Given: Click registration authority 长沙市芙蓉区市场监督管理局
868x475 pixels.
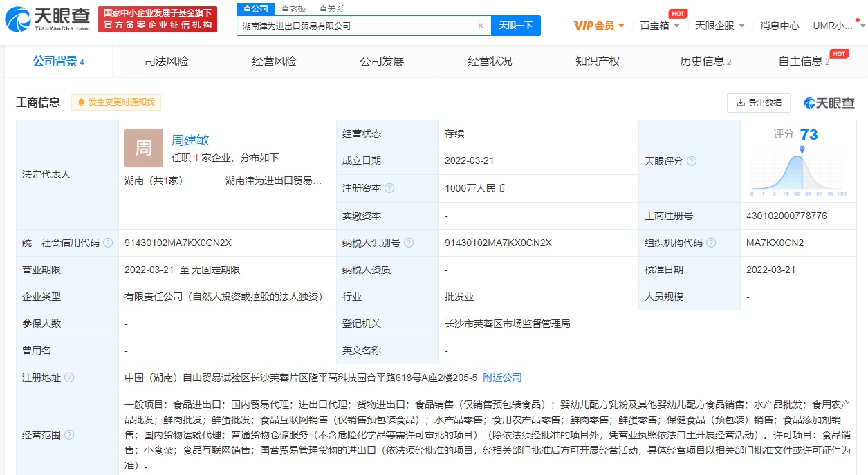Looking at the screenshot, I should (508, 324).
